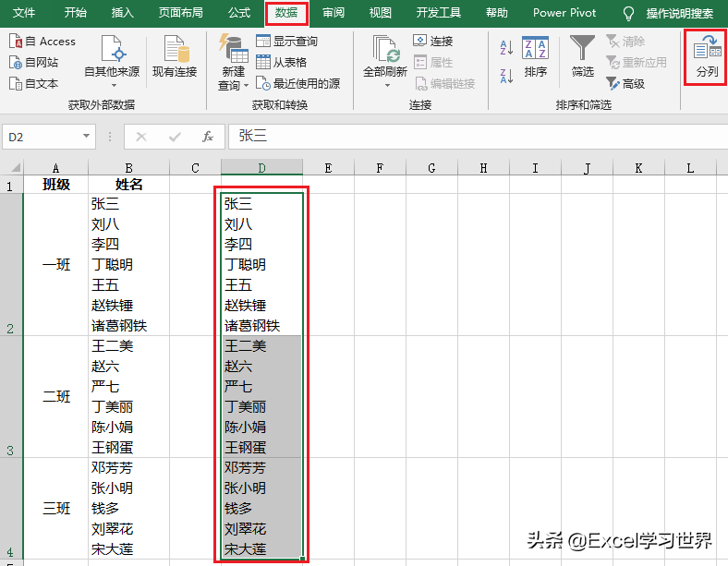The height and width of the screenshot is (566, 728).
Task: Click 现有连接 existing connections icon
Action: point(175,56)
